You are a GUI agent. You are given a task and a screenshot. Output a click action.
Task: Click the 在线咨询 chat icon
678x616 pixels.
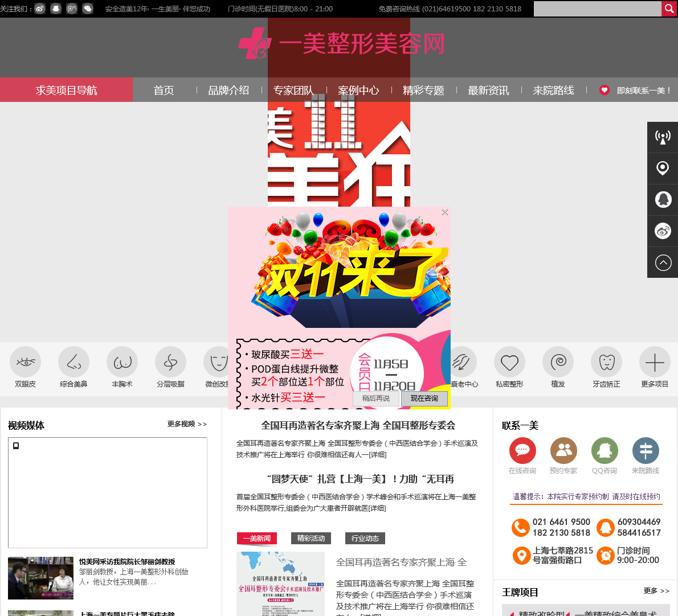(x=522, y=450)
